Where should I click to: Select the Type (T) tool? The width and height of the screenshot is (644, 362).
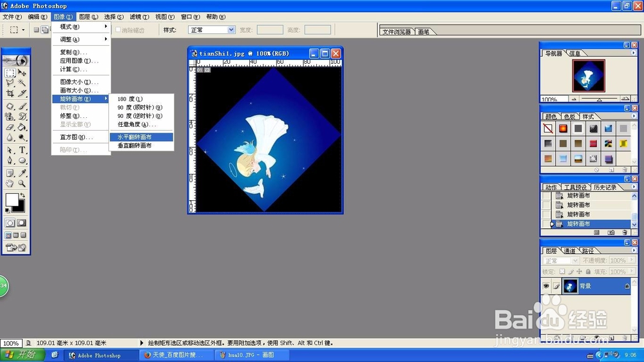(x=22, y=150)
